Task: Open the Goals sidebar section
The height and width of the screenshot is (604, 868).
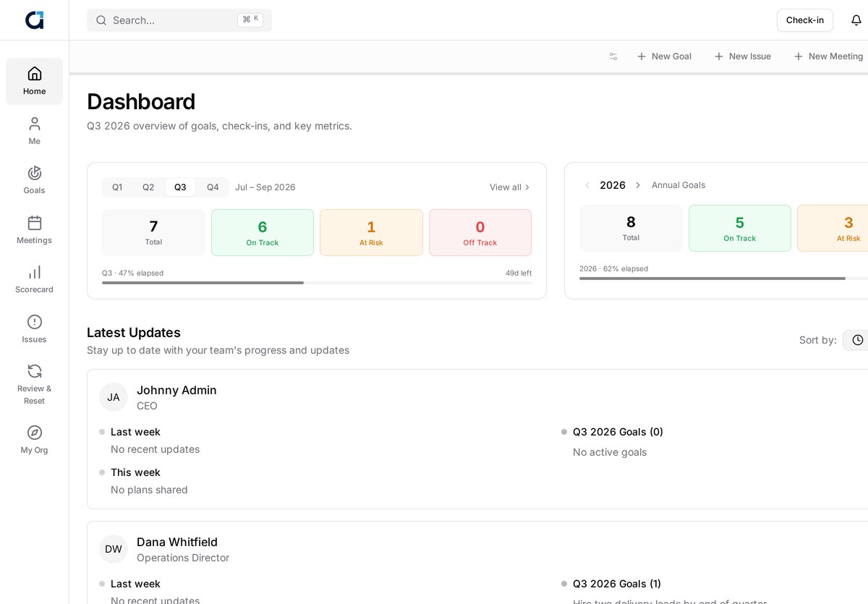Action: click(34, 180)
